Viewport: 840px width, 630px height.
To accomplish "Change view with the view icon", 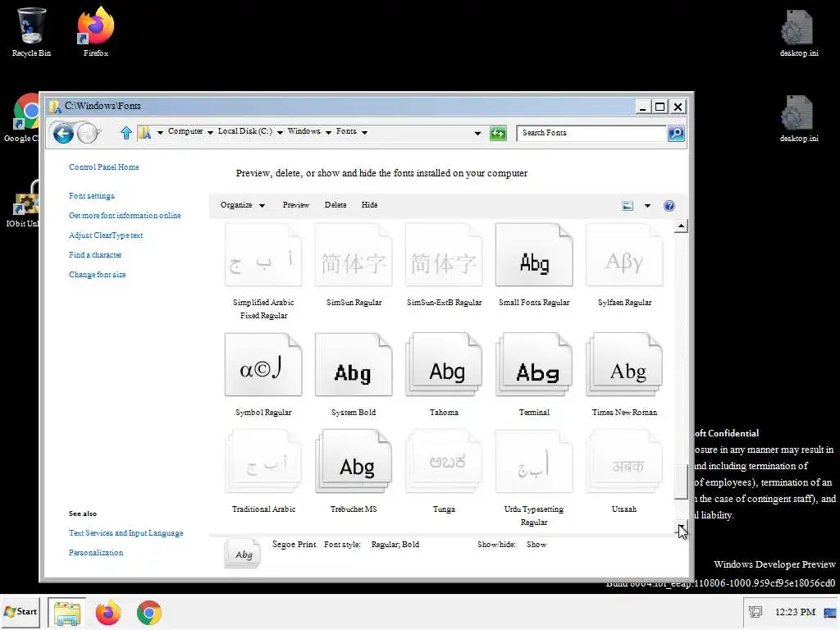I will coord(628,206).
